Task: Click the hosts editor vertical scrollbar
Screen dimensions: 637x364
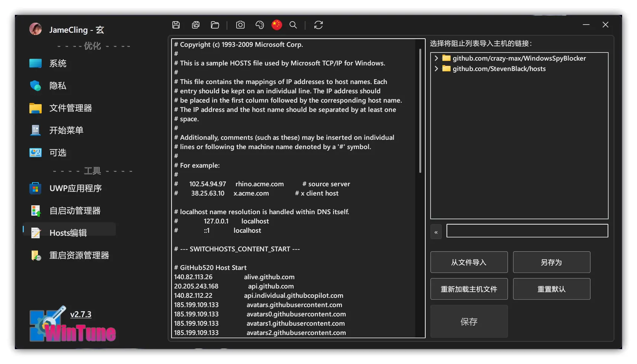Action: coord(420,111)
